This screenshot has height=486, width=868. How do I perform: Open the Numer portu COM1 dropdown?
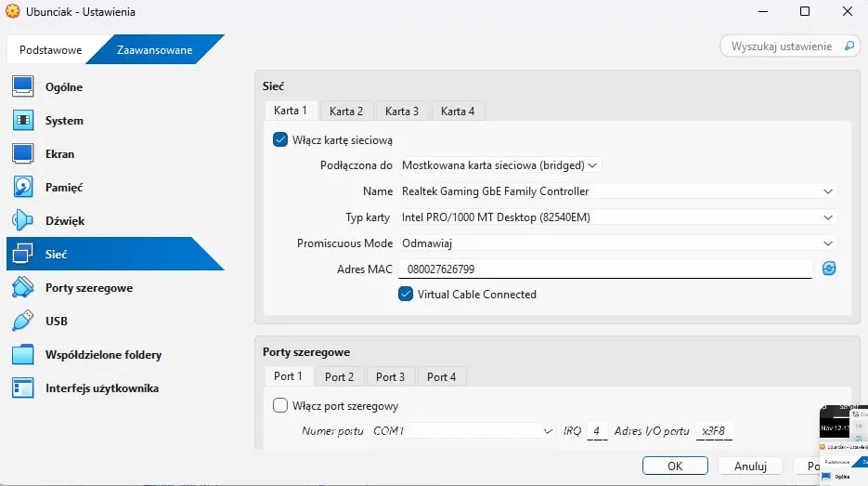tap(463, 430)
